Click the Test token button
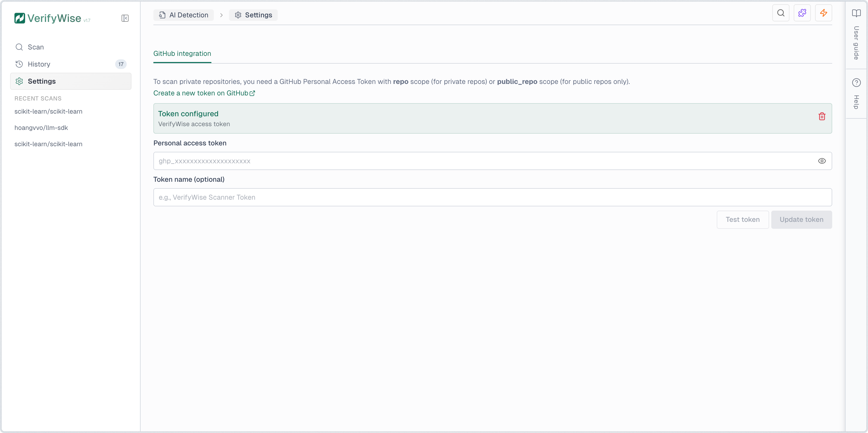Image resolution: width=868 pixels, height=433 pixels. coord(743,219)
